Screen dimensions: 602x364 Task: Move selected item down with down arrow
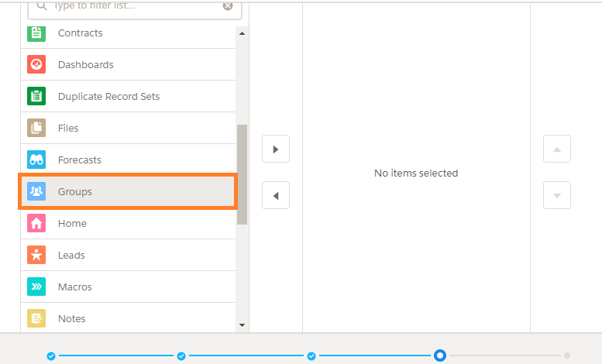pyautogui.click(x=557, y=195)
